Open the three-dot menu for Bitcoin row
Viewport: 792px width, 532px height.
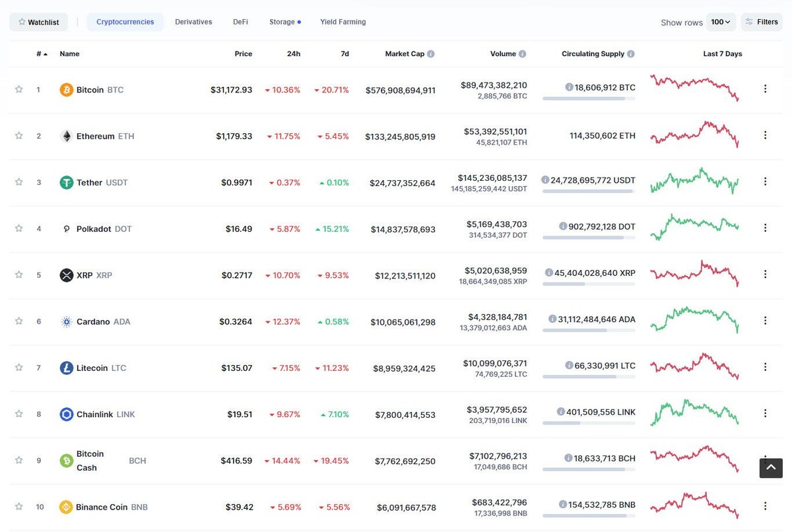(765, 88)
